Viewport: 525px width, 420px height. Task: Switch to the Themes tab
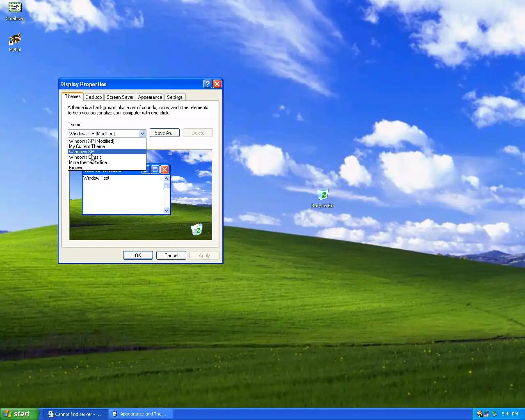73,96
